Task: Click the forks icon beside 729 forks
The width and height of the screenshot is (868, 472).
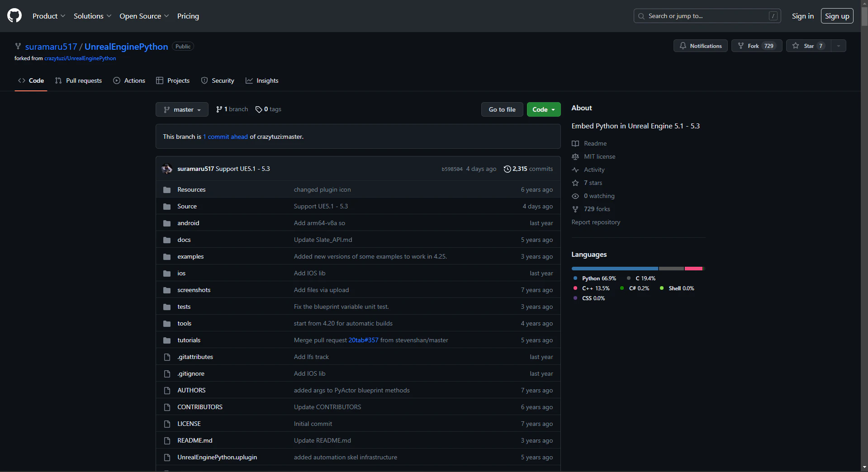Action: (x=575, y=209)
